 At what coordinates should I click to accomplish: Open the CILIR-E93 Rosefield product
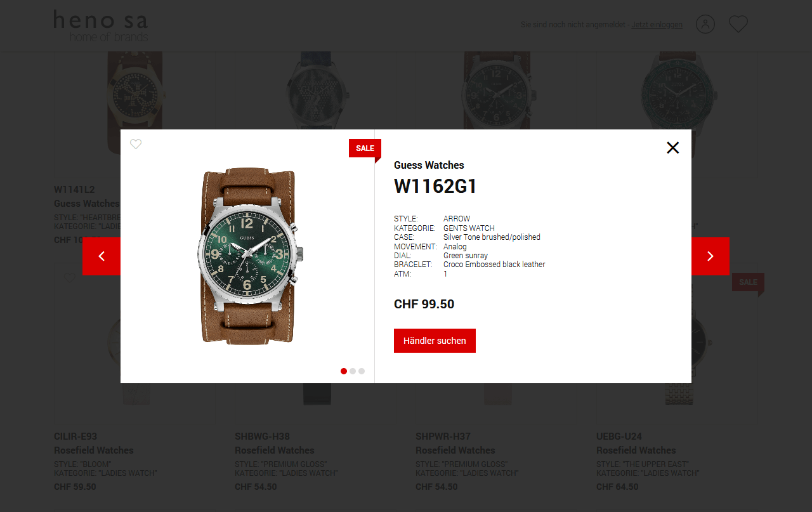click(x=75, y=437)
